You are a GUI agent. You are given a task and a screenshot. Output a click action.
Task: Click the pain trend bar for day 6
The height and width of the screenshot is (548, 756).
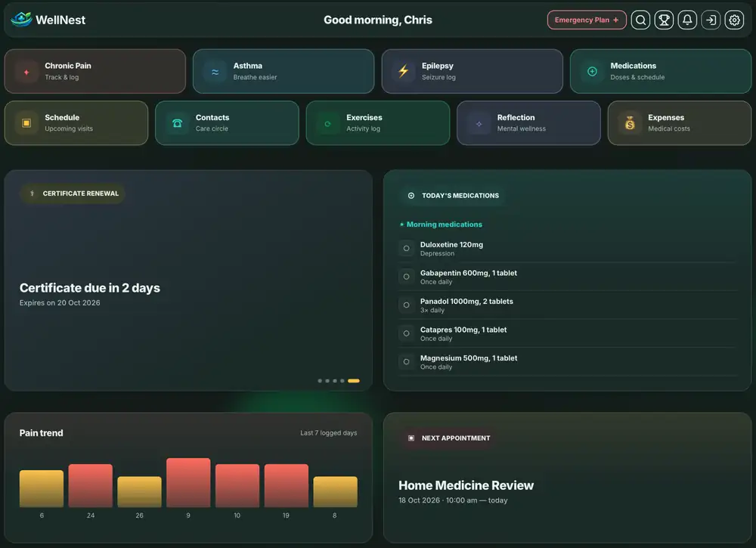pos(42,488)
